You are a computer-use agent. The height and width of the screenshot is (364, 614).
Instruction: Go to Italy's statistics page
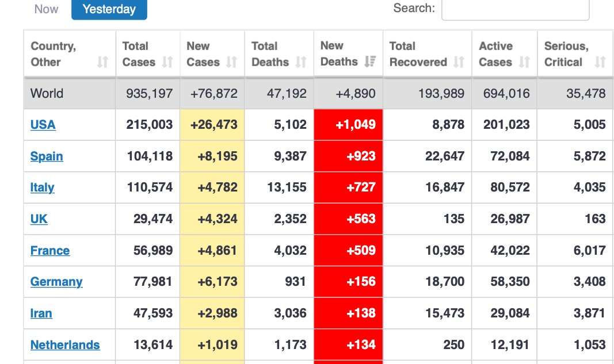[x=42, y=187]
